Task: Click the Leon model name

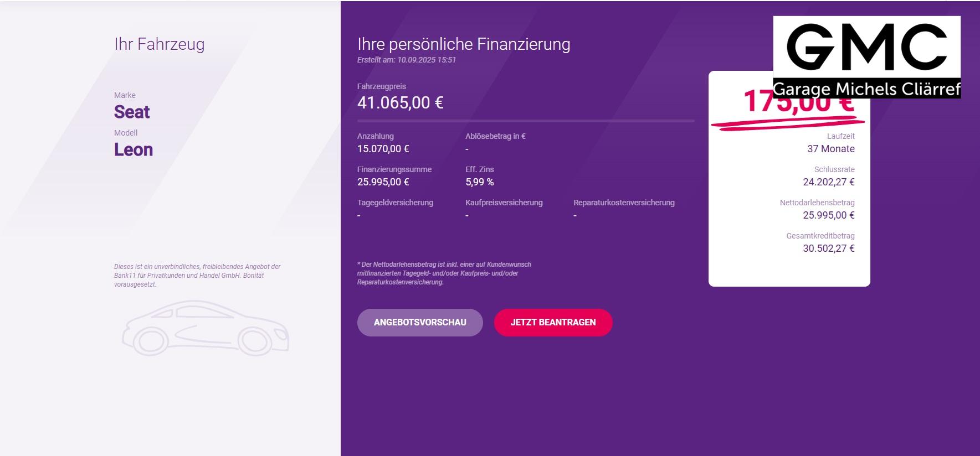Action: tap(134, 149)
